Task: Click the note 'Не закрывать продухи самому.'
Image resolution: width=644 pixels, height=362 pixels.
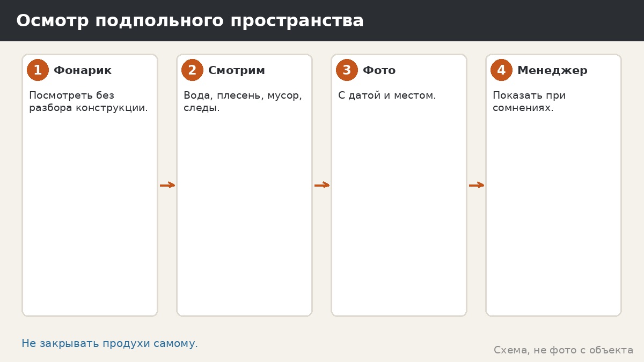Action: 109,344
